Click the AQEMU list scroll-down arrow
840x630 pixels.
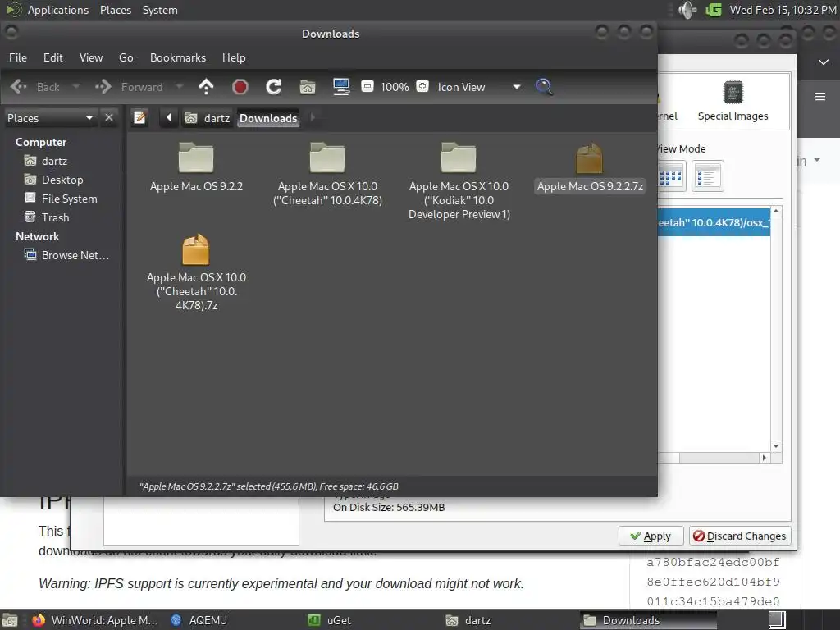click(x=776, y=446)
